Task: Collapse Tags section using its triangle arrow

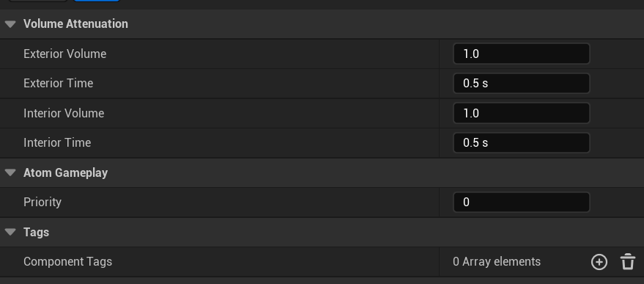Action: 10,232
